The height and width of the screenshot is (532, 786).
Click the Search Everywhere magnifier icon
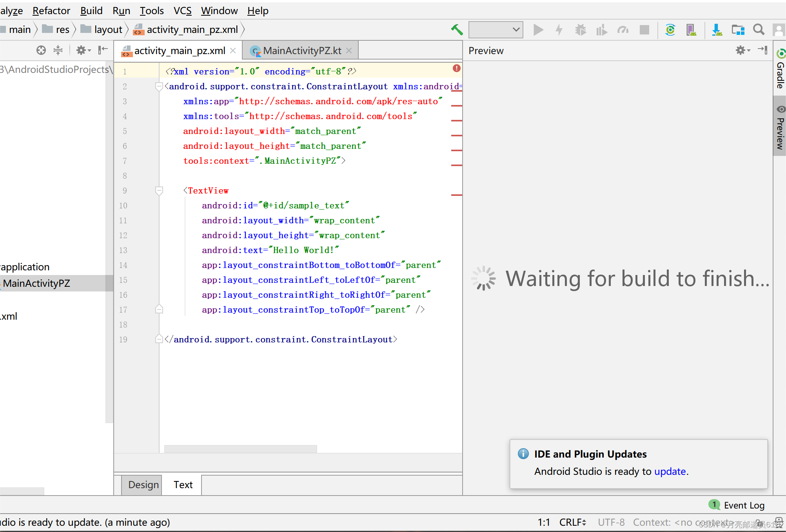[x=759, y=30]
